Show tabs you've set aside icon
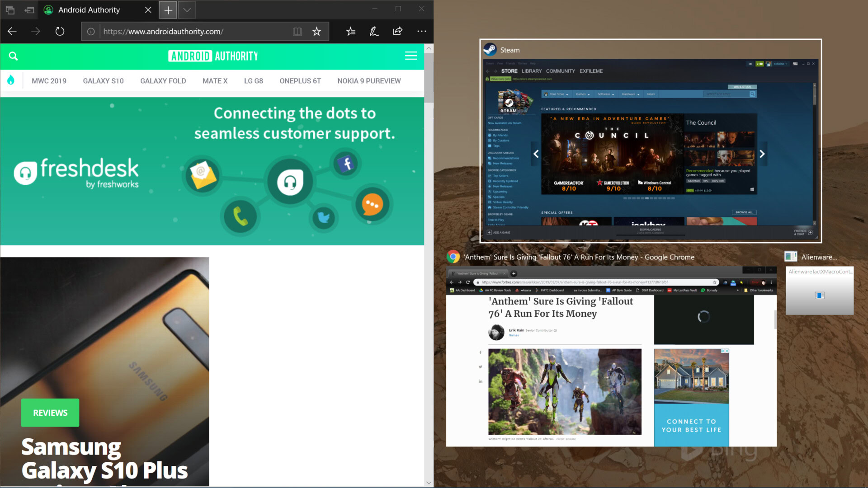This screenshot has width=868, height=488. pos(10,9)
